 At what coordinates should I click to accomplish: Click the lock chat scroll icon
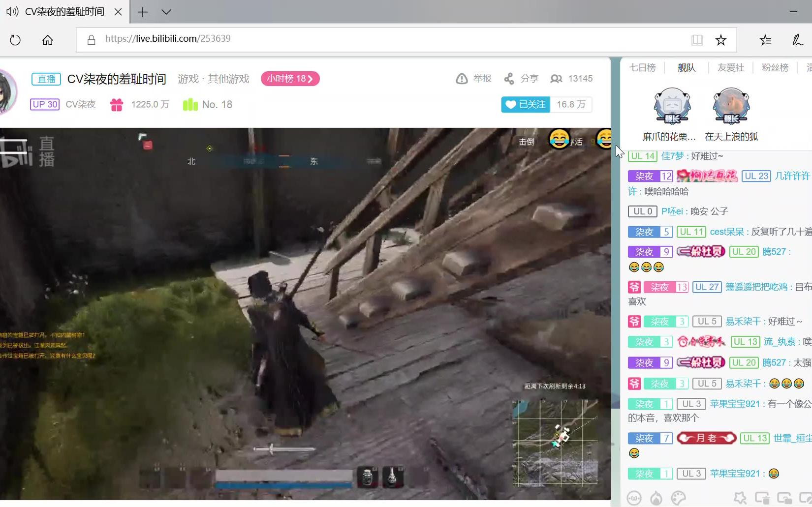click(784, 498)
